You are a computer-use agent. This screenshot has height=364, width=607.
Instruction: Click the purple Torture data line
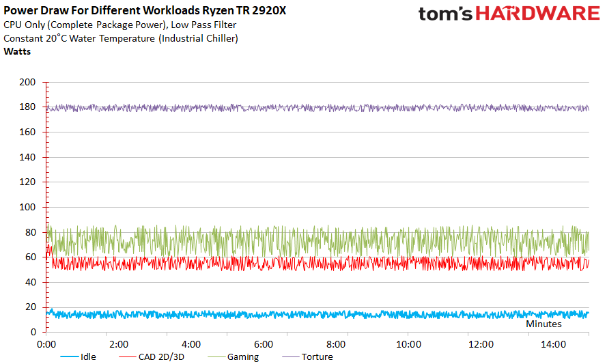317,108
